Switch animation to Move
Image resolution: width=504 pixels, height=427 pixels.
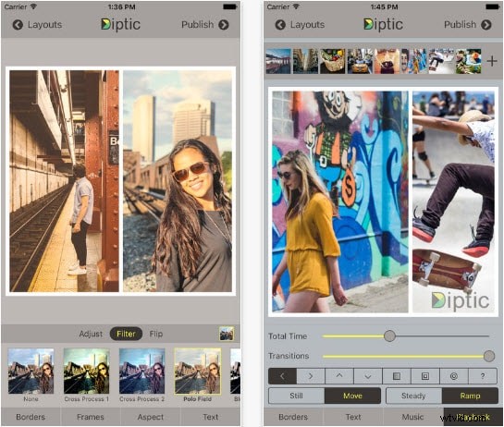pos(352,396)
